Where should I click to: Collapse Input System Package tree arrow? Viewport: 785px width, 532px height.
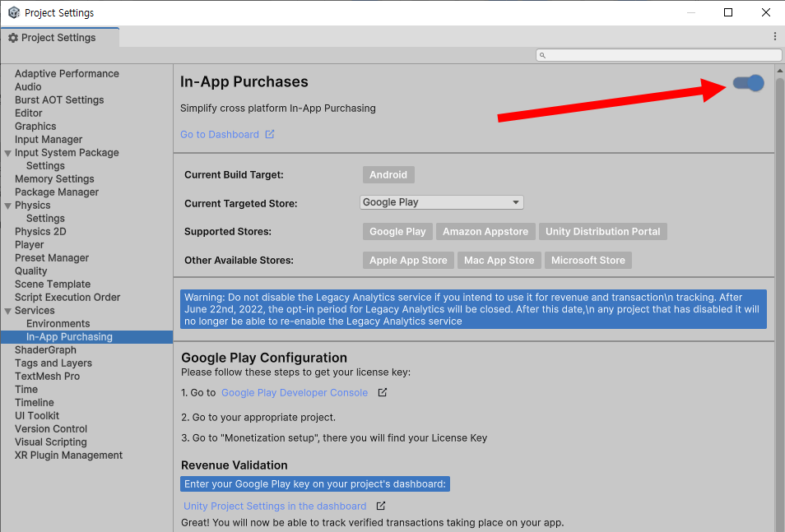click(x=7, y=153)
